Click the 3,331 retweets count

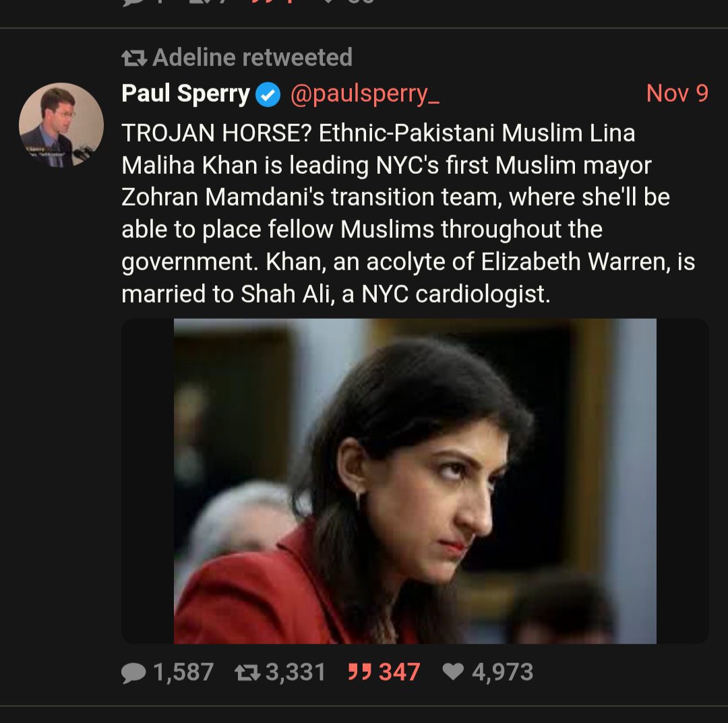295,672
